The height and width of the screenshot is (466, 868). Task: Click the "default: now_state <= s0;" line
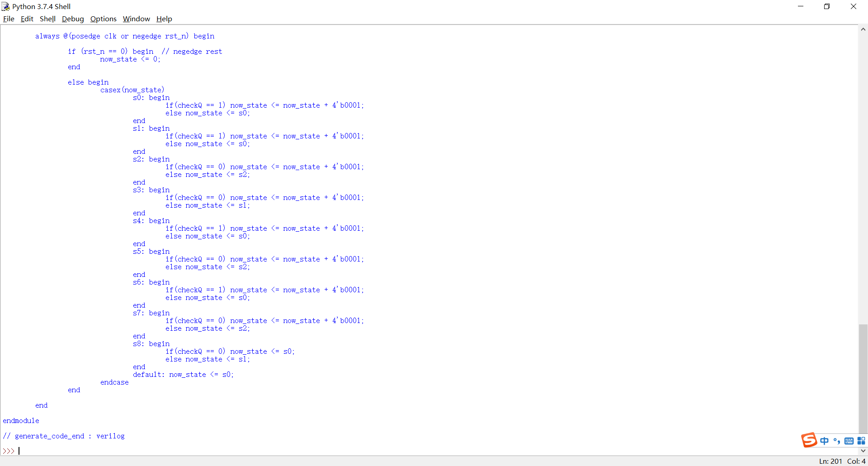click(183, 375)
